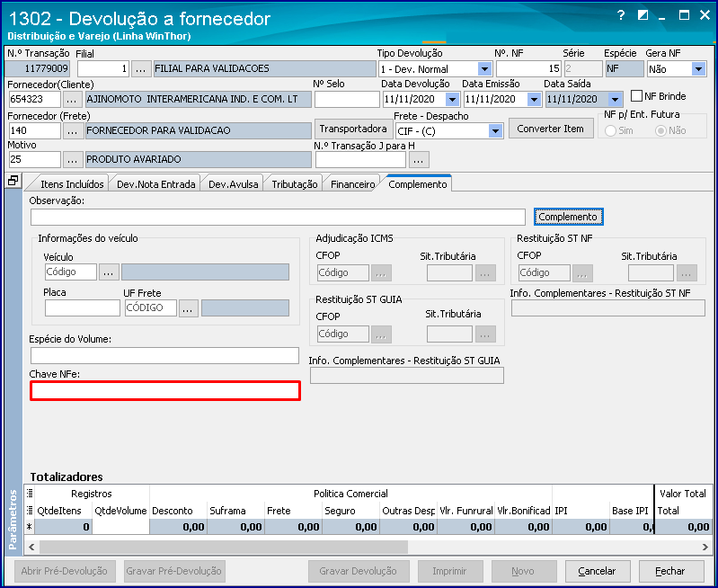Switch to Itens Incluídos tab

click(x=73, y=184)
